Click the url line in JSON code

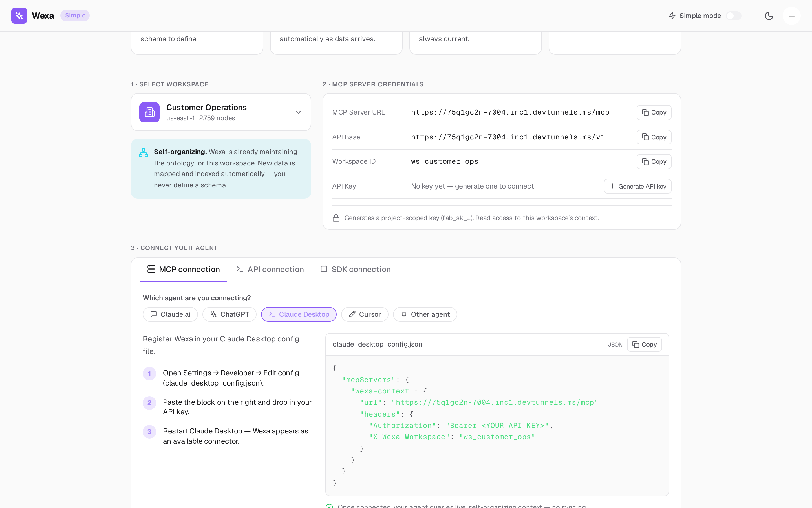[x=481, y=402]
